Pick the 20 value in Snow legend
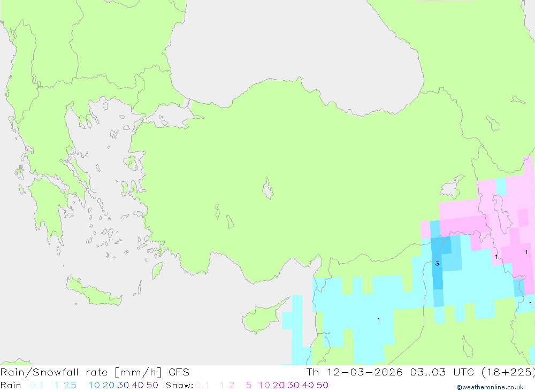The width and height of the screenshot is (535, 392). 279,385
